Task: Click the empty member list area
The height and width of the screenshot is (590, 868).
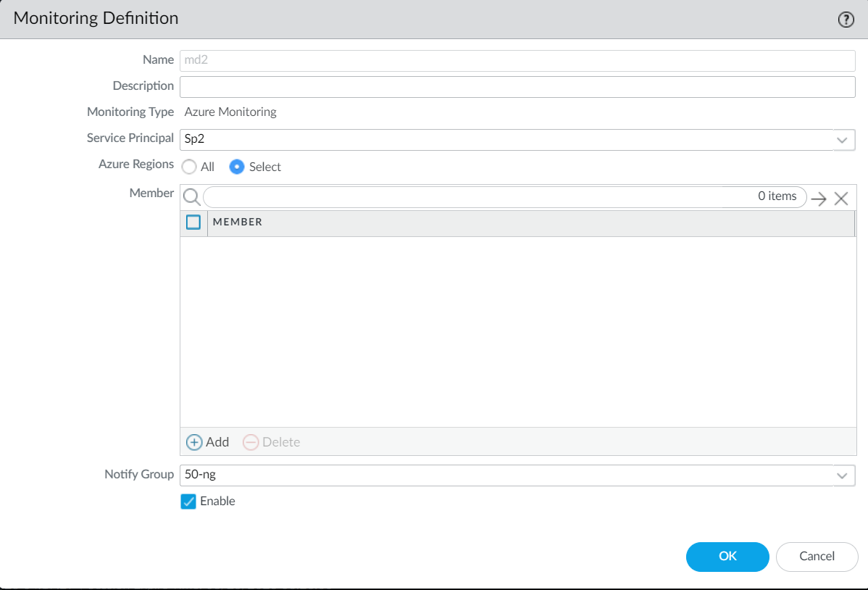Action: tap(517, 331)
